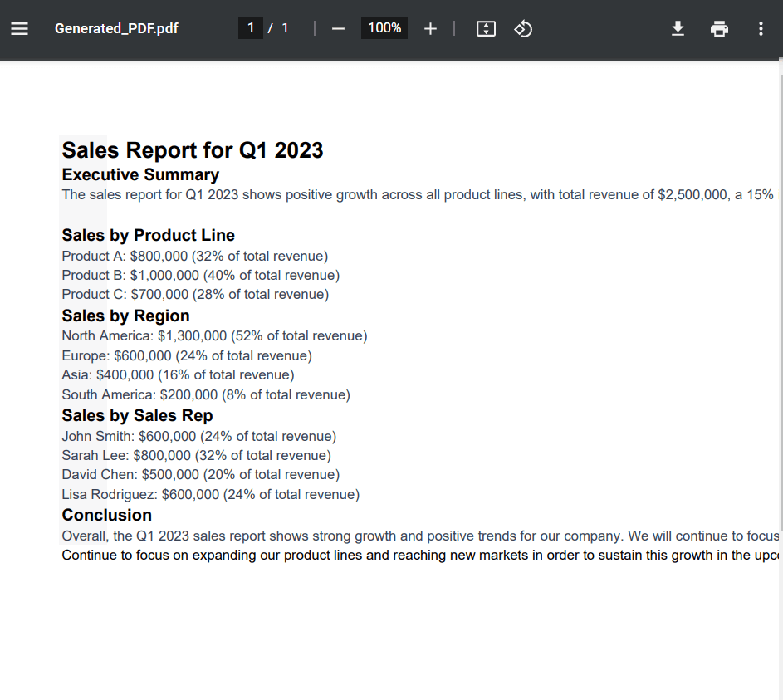Viewport: 783px width, 700px height.
Task: Open the three-dot more actions menu
Action: click(x=761, y=29)
